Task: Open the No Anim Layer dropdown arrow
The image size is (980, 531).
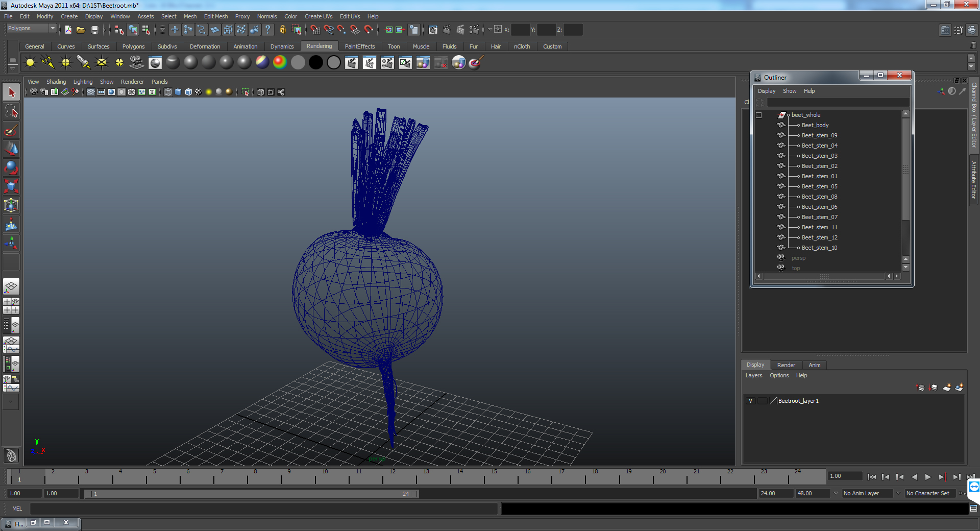Action: (836, 493)
